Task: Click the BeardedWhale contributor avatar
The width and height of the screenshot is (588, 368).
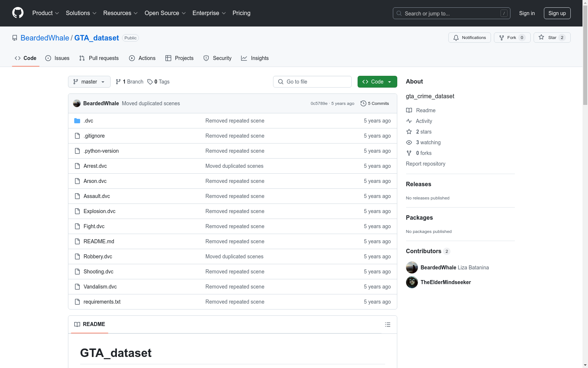Action: (x=412, y=268)
